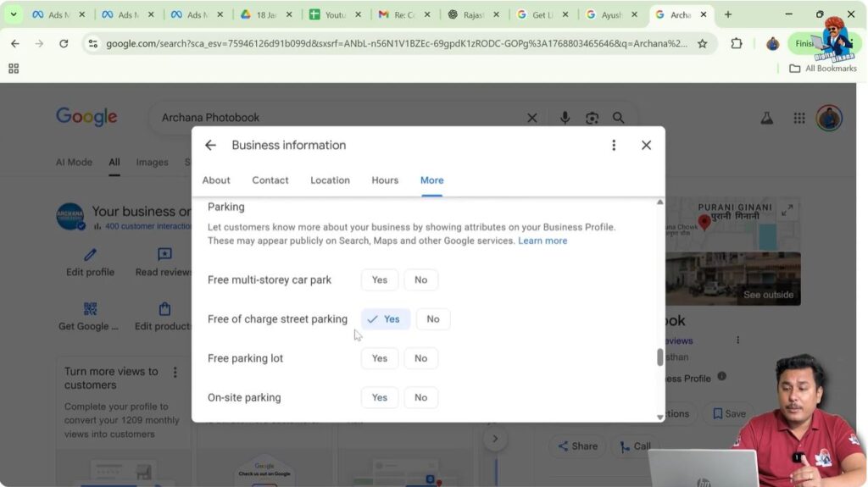The image size is (868, 487).
Task: Open Google Lens image search
Action: pyautogui.click(x=592, y=118)
